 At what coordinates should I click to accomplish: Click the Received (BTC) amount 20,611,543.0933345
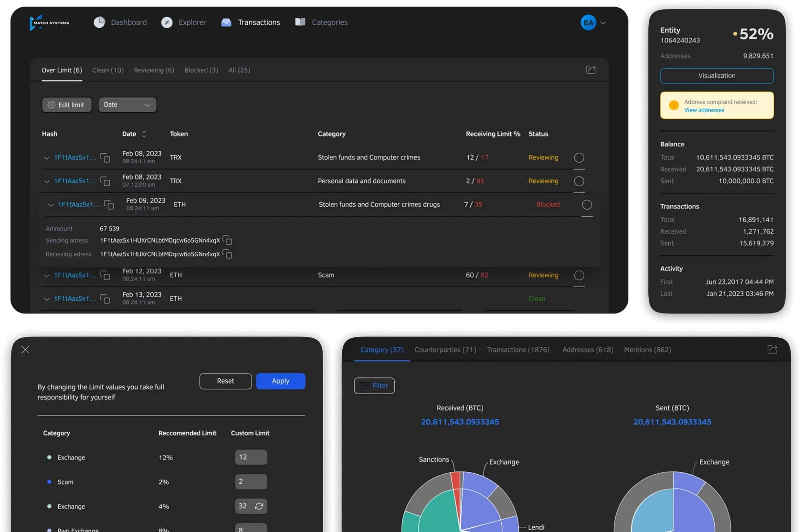click(460, 422)
